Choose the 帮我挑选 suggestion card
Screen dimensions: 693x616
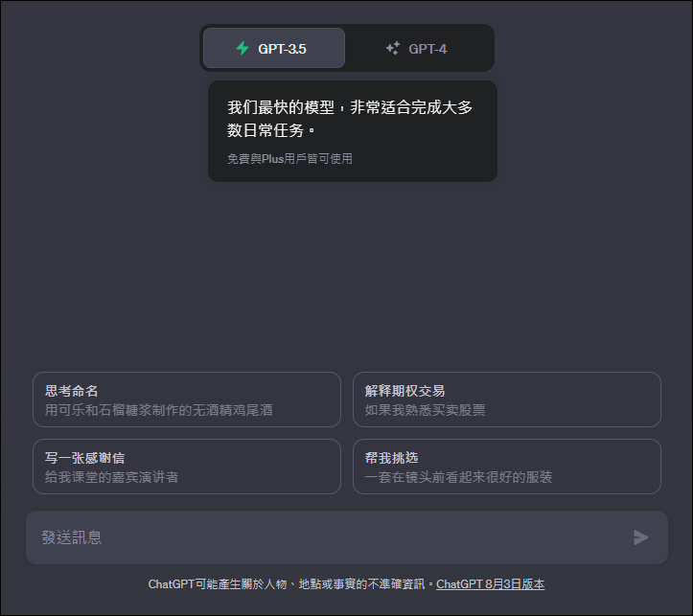(x=506, y=467)
